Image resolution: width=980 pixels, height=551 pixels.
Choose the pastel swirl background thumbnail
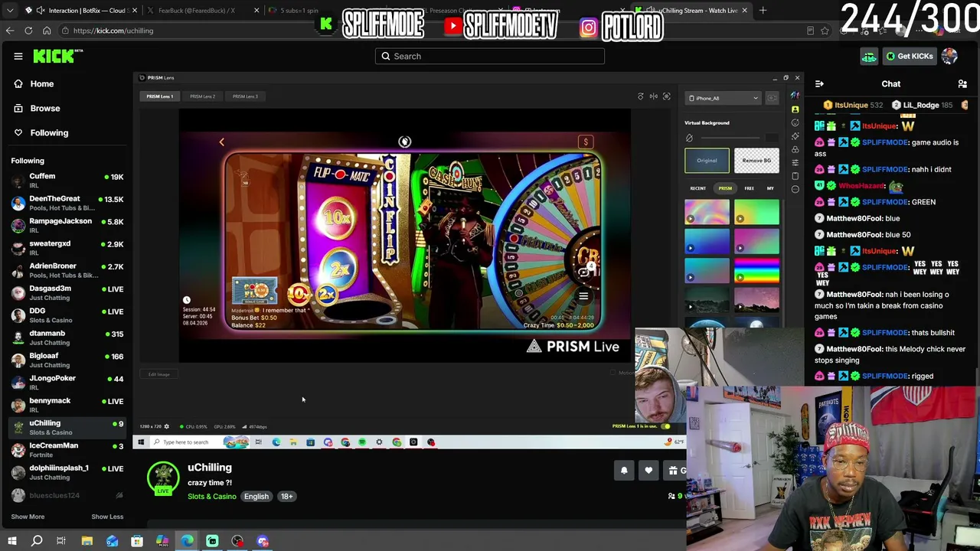tap(707, 212)
